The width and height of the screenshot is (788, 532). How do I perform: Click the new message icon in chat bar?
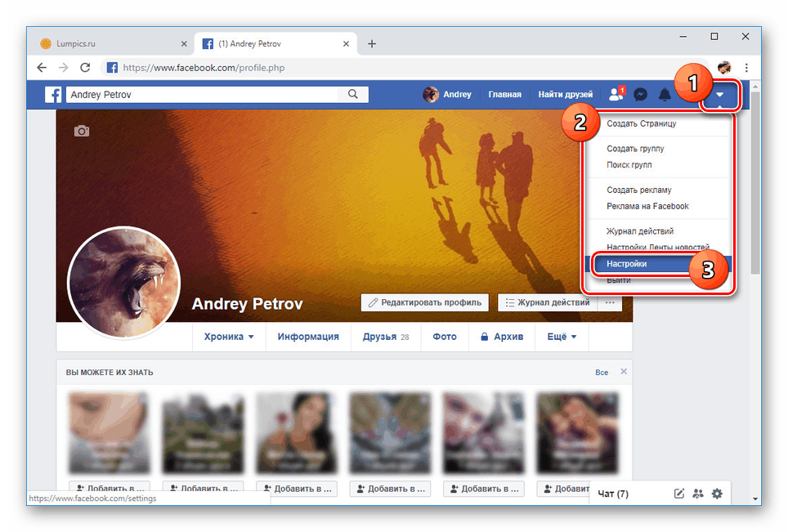[x=678, y=494]
